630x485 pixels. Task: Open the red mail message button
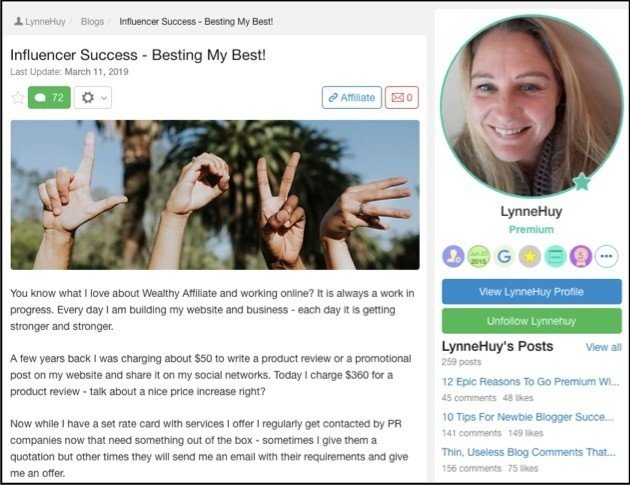click(x=401, y=97)
